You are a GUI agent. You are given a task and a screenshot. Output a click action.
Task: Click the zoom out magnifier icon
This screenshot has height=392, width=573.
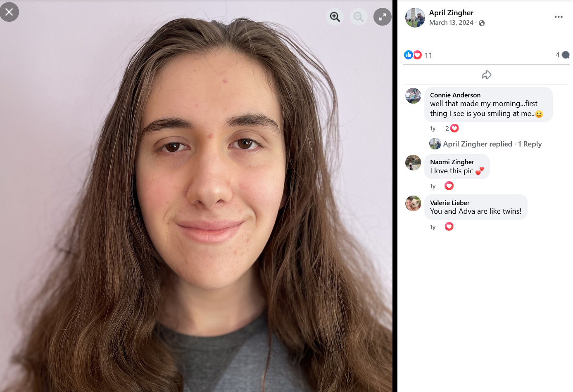tap(359, 17)
